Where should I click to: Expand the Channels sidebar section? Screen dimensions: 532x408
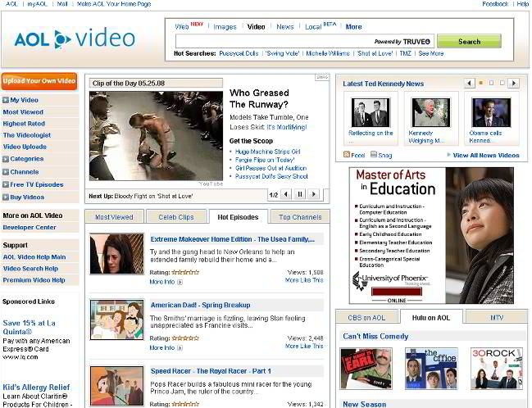(6, 172)
